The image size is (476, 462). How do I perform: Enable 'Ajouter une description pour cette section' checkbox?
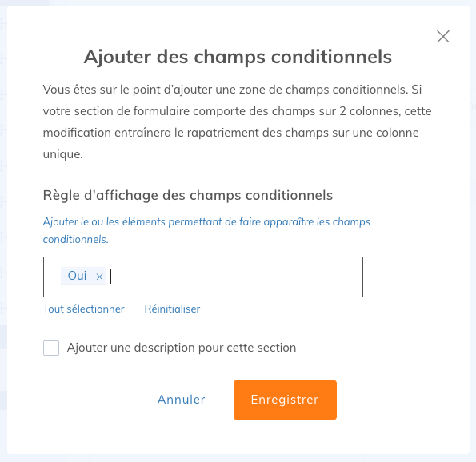[51, 348]
